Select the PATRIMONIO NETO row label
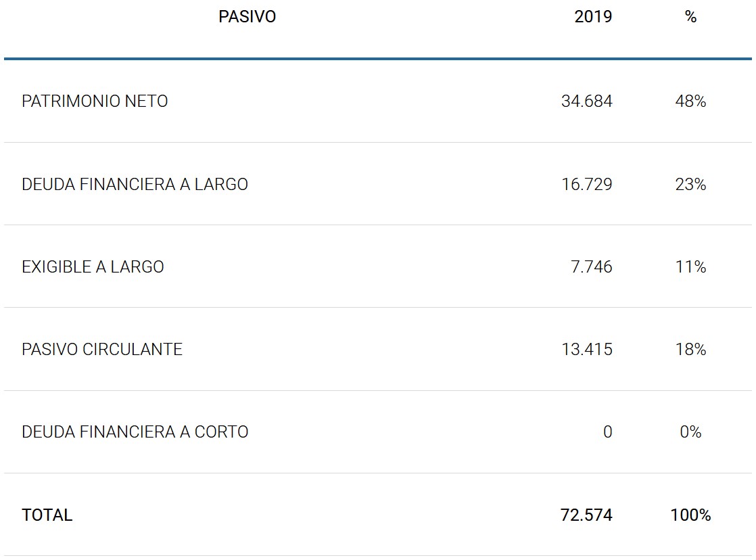Viewport: 756px width, 560px height. pos(95,101)
